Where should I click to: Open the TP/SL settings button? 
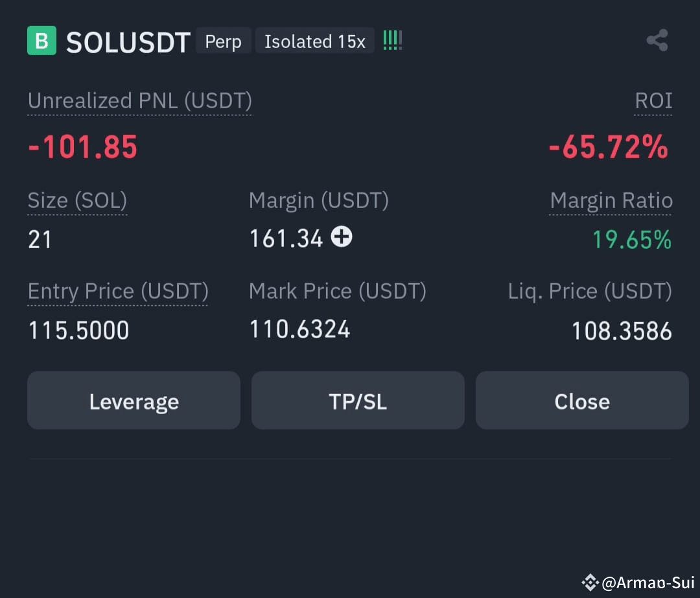[358, 400]
